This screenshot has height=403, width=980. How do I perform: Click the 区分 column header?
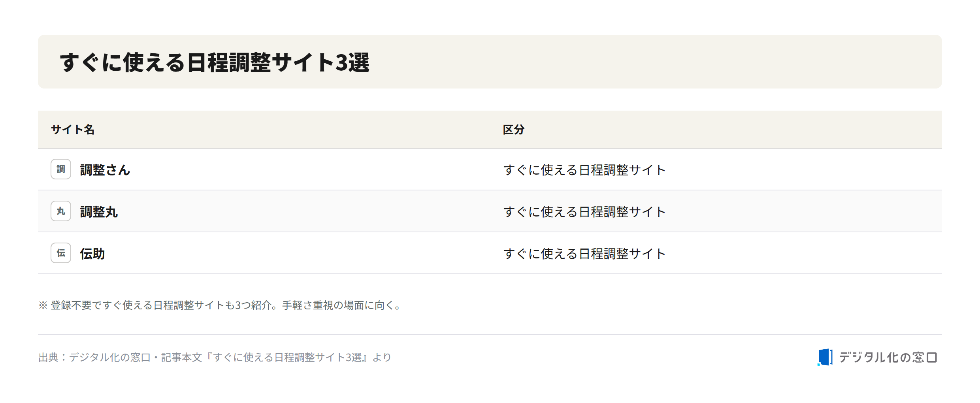[514, 130]
